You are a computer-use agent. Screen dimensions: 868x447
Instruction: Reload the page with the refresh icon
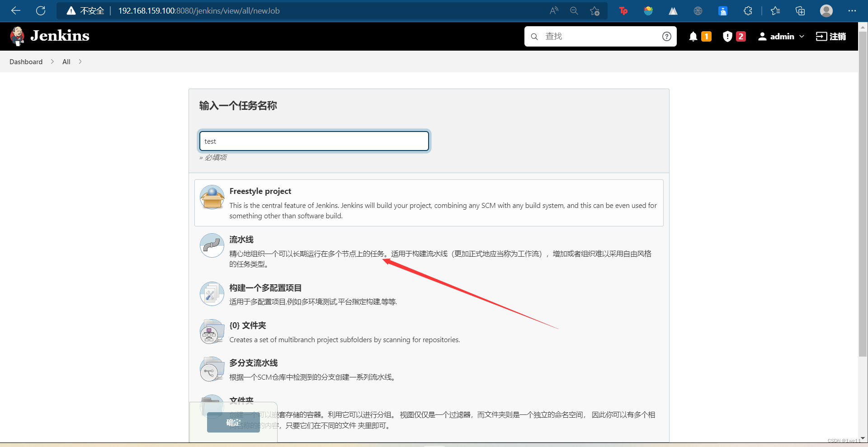click(x=41, y=10)
